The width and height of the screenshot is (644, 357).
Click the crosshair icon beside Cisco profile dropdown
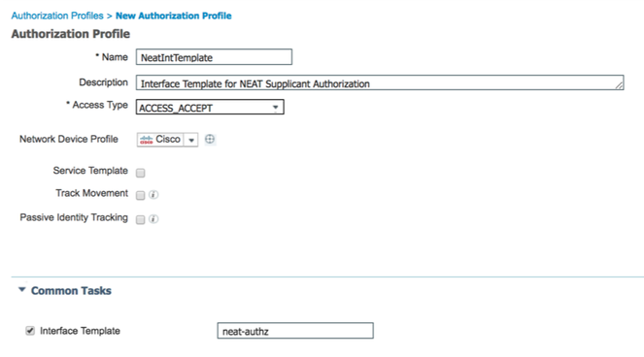[x=210, y=139]
